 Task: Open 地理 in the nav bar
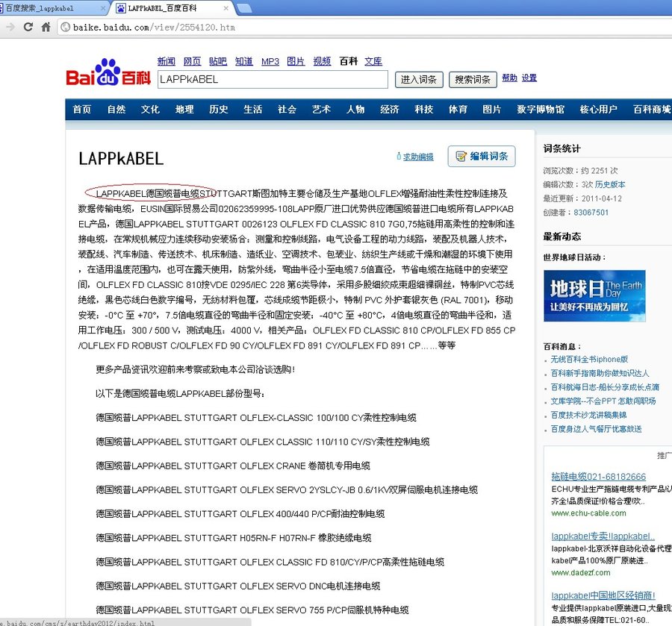pyautogui.click(x=184, y=110)
